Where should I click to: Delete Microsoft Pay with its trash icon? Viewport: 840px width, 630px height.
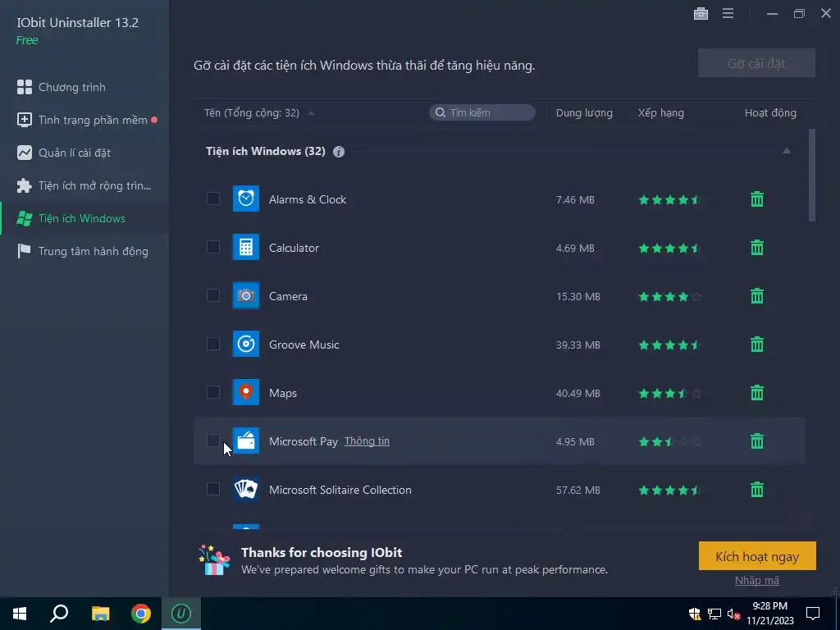(x=757, y=441)
